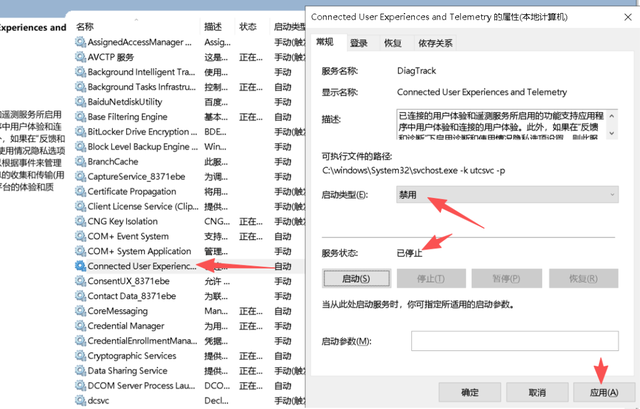Close the properties dialog
Viewport: 640px width, 409px height.
pos(628,17)
